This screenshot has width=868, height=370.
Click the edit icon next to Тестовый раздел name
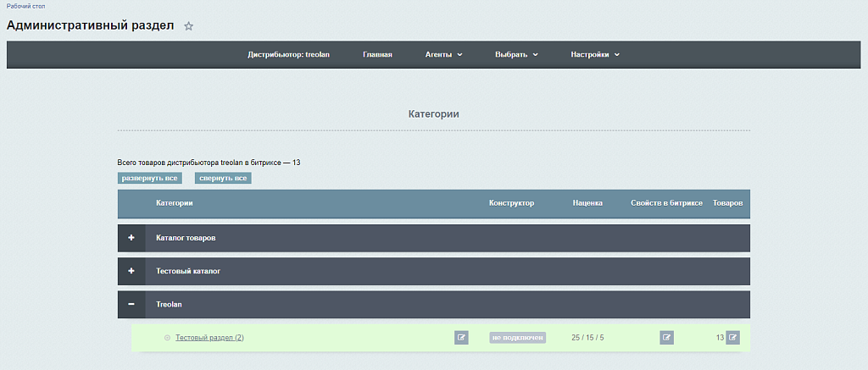coord(461,338)
